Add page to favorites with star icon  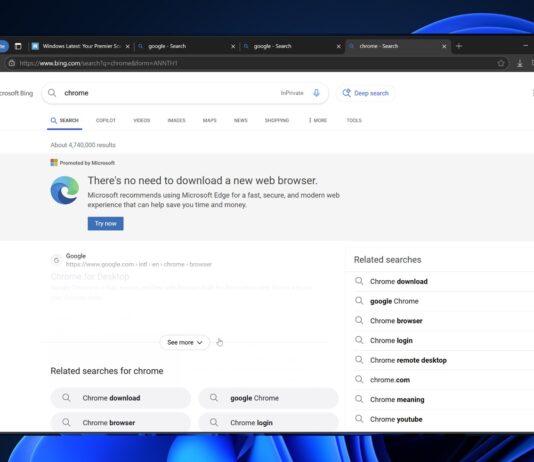pos(501,63)
